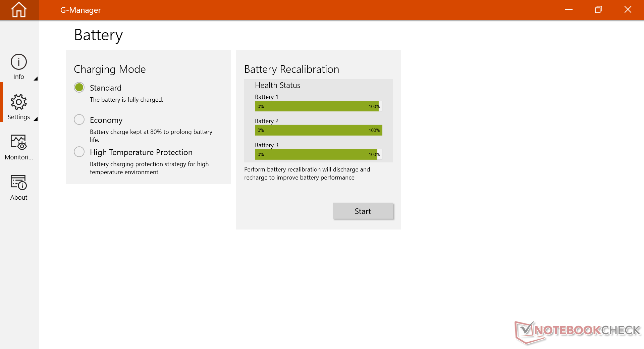The image size is (644, 349).
Task: Click the High Temperature Protection label
Action: point(141,152)
